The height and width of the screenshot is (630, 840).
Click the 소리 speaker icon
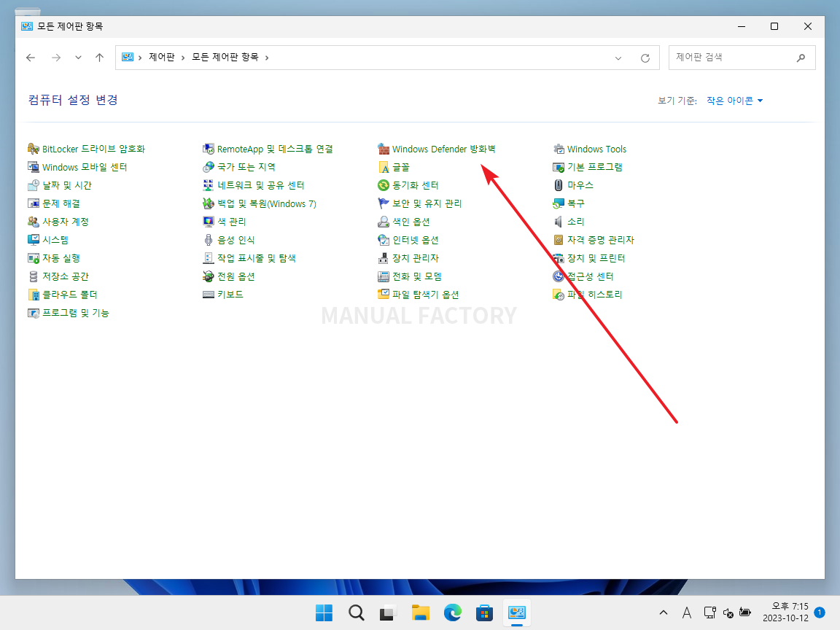(559, 222)
